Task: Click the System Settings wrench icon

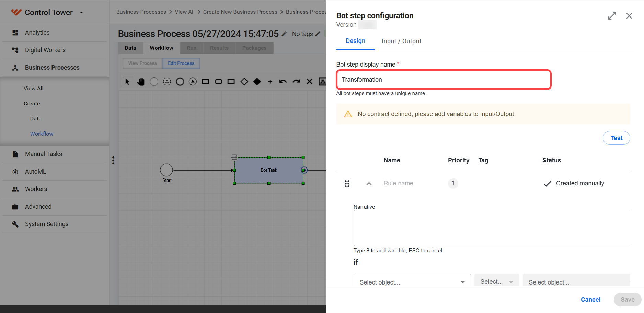Action: click(15, 224)
